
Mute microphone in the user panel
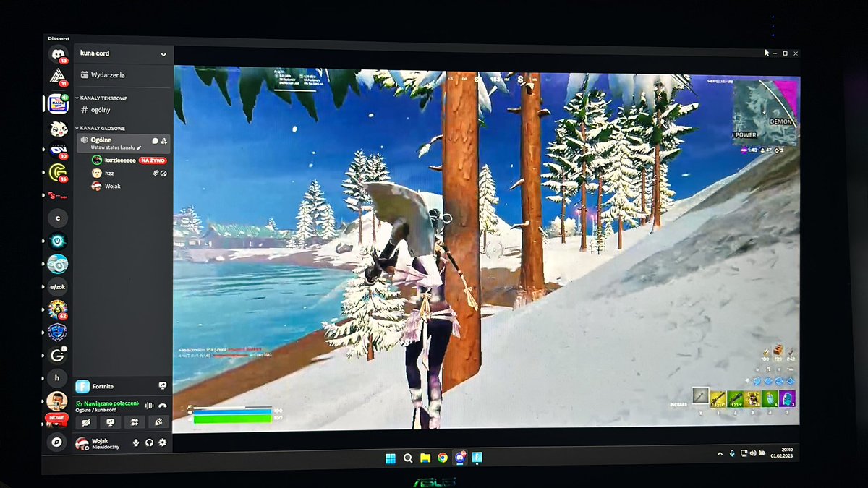(135, 442)
